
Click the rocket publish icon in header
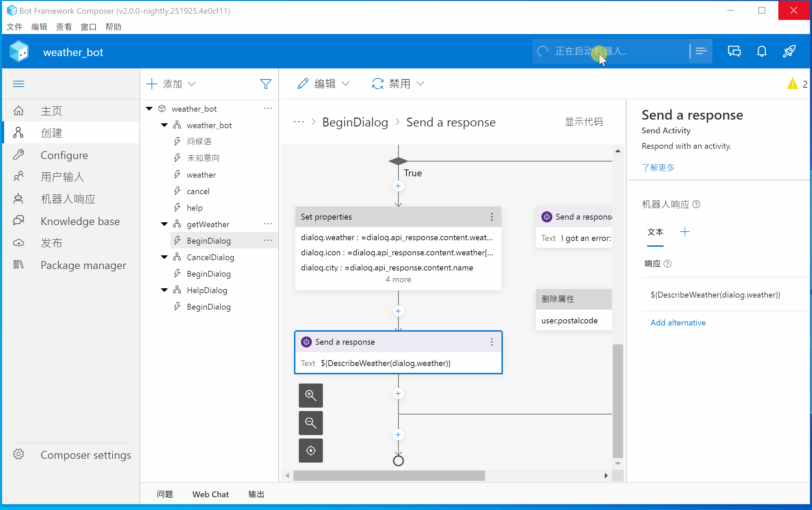pos(789,52)
